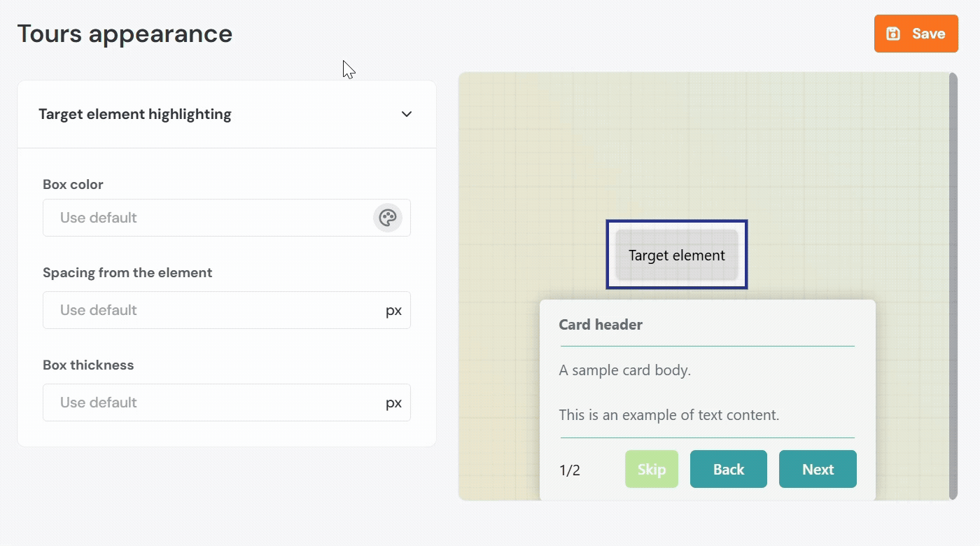Click the Box color label
The image size is (980, 546).
click(x=73, y=185)
